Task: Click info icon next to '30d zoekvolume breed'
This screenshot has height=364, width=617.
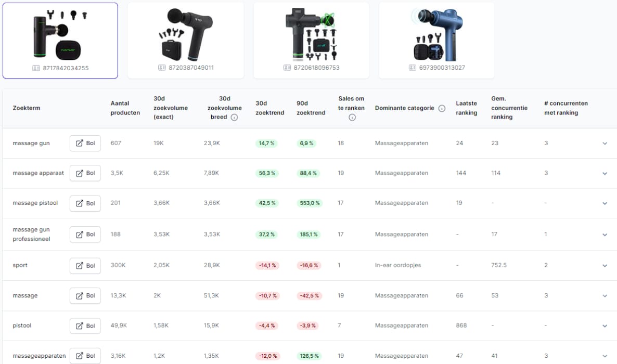Action: point(234,118)
